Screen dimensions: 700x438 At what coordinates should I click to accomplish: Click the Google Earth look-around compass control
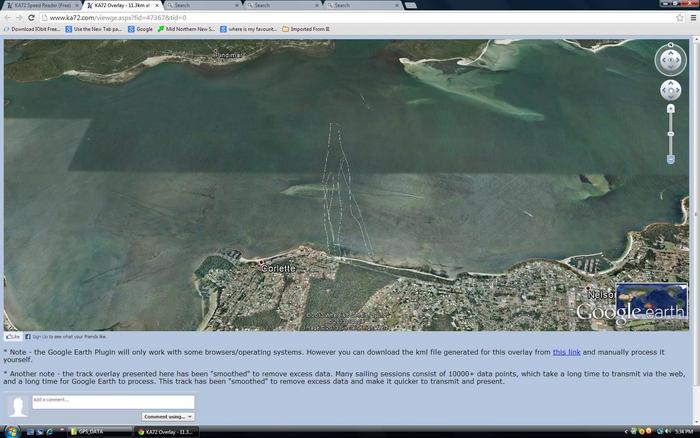coord(670,60)
